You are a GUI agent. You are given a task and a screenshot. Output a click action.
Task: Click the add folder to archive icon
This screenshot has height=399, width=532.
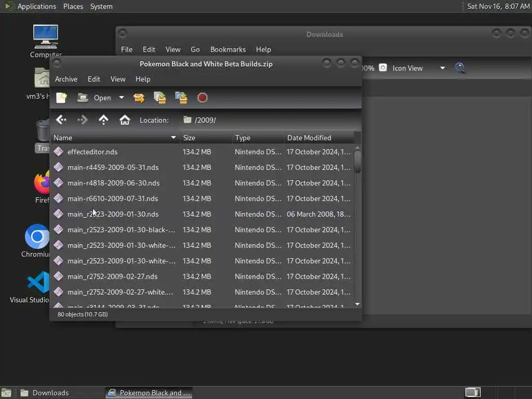click(181, 98)
